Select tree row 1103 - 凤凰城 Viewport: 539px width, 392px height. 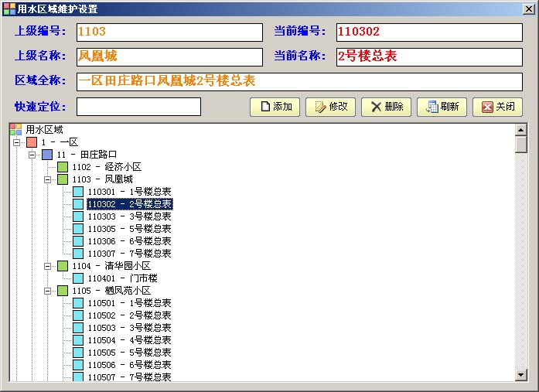pyautogui.click(x=102, y=179)
